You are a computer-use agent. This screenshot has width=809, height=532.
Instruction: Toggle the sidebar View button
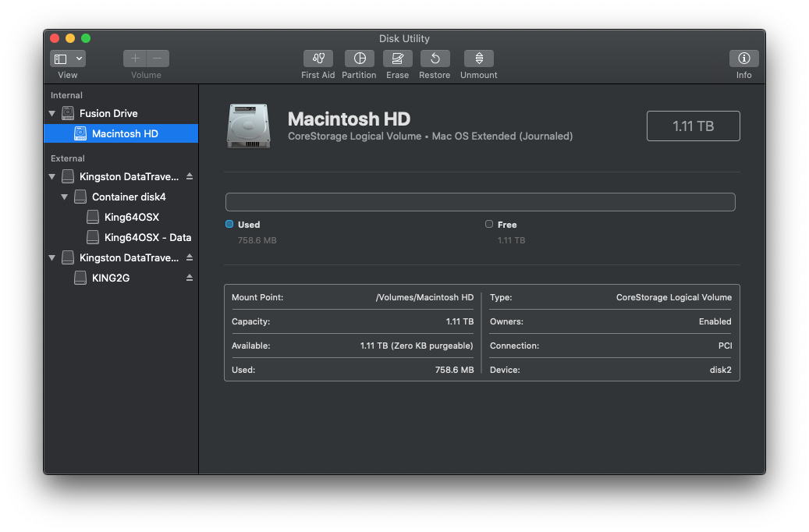point(61,59)
